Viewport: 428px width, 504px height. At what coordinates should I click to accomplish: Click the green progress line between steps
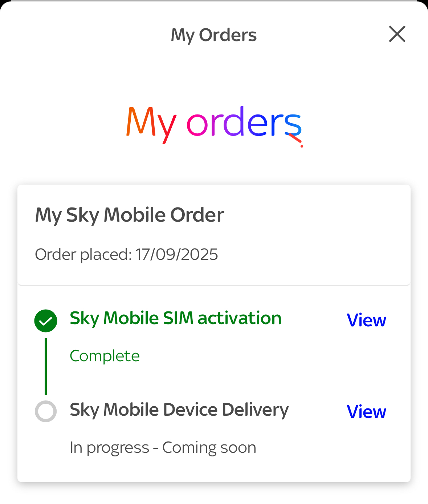46,366
